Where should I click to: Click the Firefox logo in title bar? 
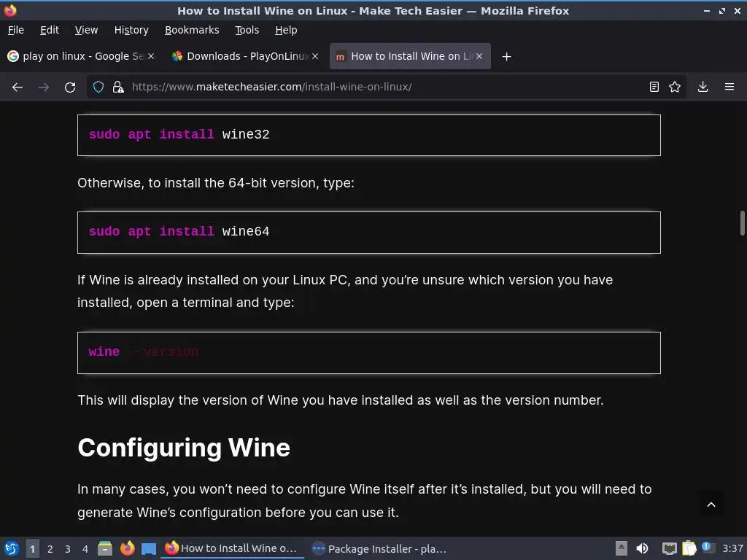tap(10, 10)
